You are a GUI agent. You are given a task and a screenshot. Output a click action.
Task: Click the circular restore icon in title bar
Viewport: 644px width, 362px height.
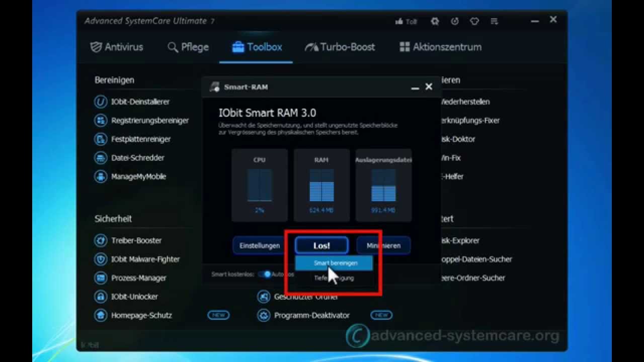455,22
